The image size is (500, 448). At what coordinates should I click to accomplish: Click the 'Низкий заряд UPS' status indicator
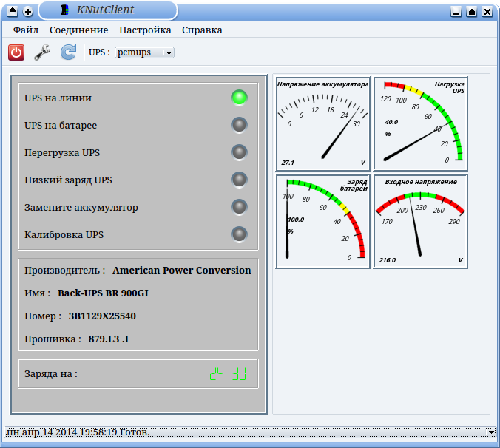[x=239, y=180]
